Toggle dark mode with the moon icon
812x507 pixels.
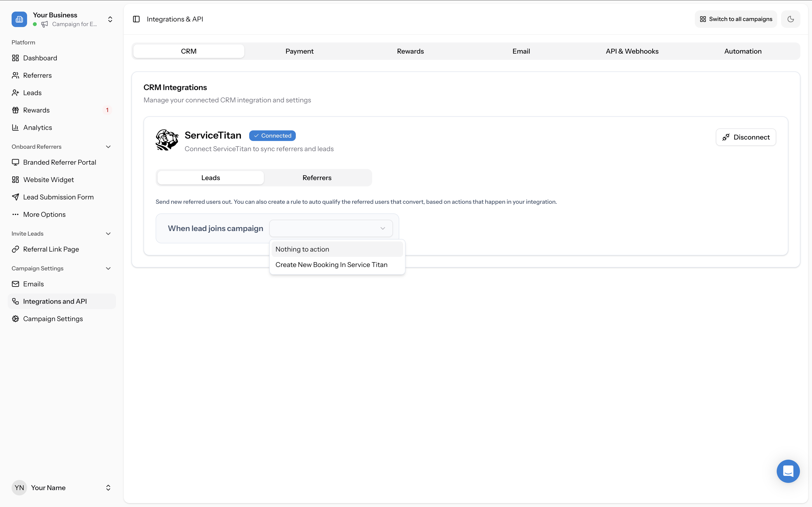click(x=790, y=19)
